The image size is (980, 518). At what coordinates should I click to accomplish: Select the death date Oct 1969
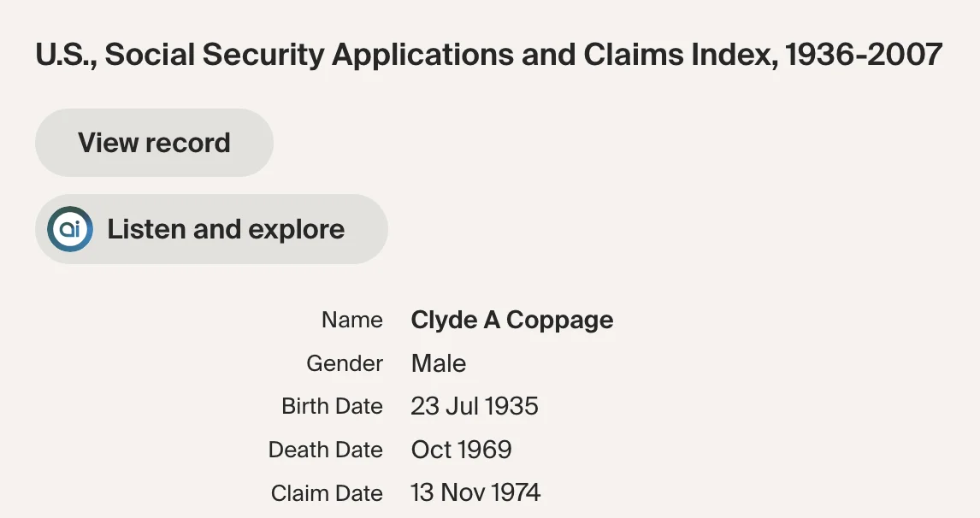click(x=461, y=450)
